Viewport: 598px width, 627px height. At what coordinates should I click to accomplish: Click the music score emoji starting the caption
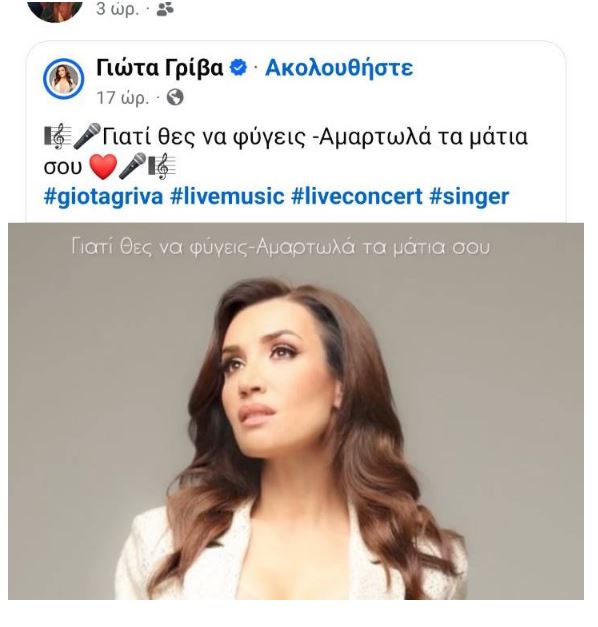click(58, 136)
